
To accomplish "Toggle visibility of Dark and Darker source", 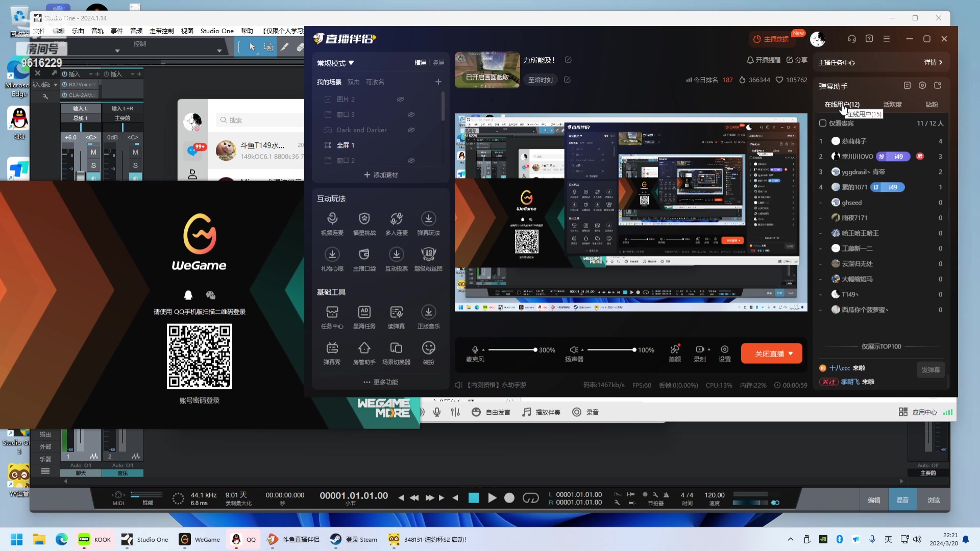I will coord(411,130).
